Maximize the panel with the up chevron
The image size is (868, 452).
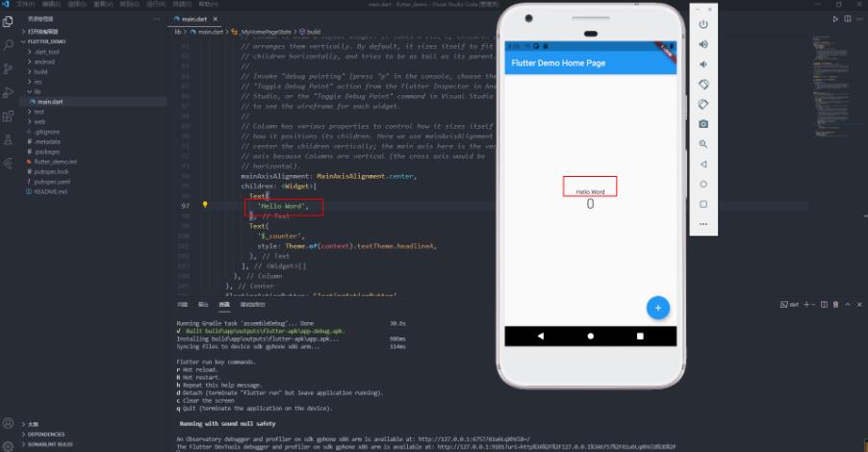pyautogui.click(x=848, y=304)
